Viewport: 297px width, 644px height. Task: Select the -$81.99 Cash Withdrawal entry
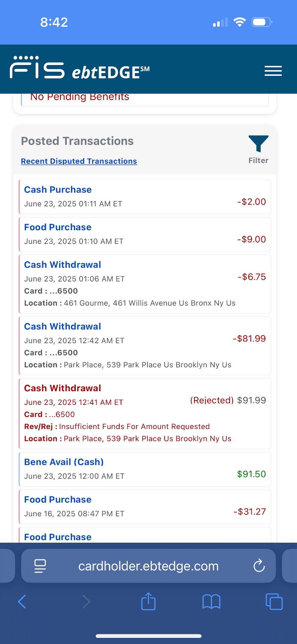(145, 346)
